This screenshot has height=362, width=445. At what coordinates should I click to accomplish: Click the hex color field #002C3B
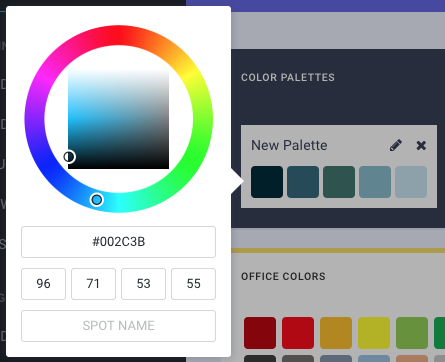pos(118,242)
